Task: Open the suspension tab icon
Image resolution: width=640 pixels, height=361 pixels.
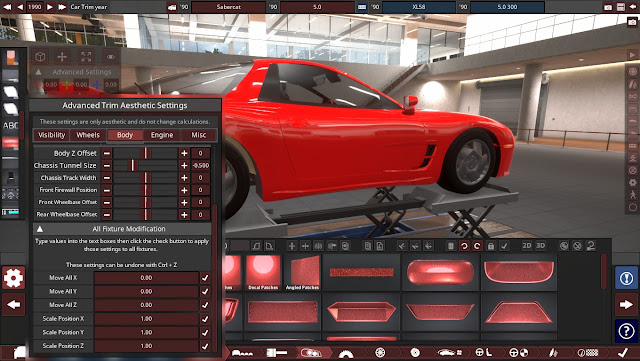Action: click(553, 353)
